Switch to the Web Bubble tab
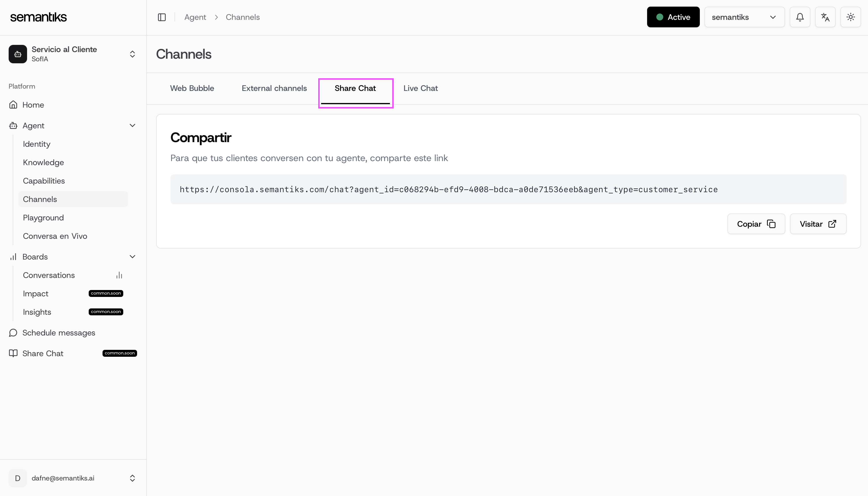Screen dimensions: 868x496 click(192, 88)
